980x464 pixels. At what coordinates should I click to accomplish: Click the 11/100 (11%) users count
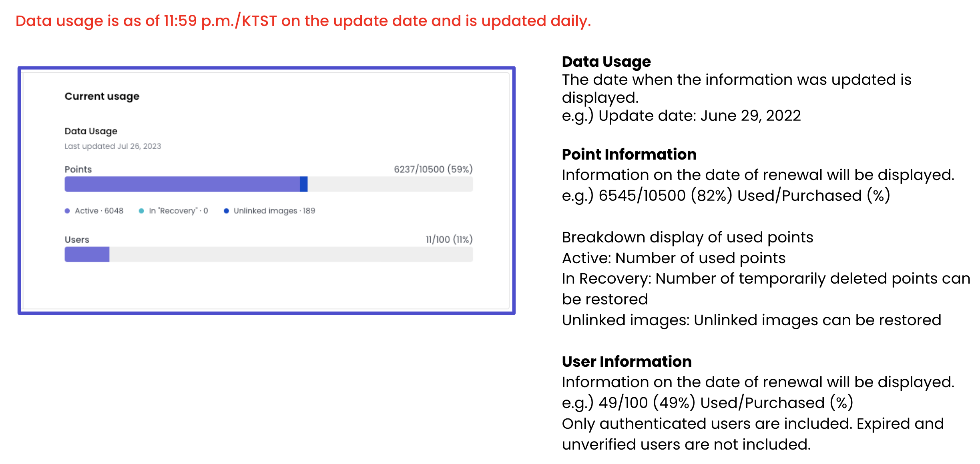coord(449,240)
